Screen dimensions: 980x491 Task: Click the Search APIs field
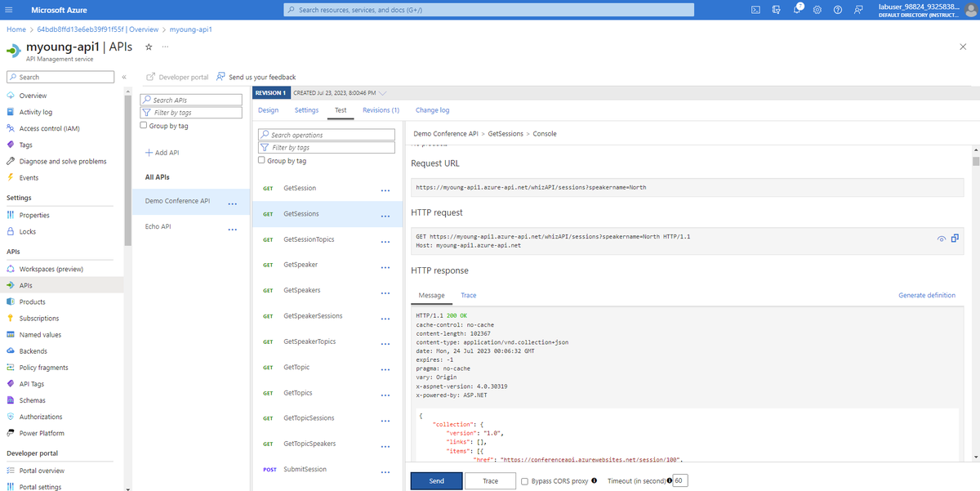click(x=192, y=100)
